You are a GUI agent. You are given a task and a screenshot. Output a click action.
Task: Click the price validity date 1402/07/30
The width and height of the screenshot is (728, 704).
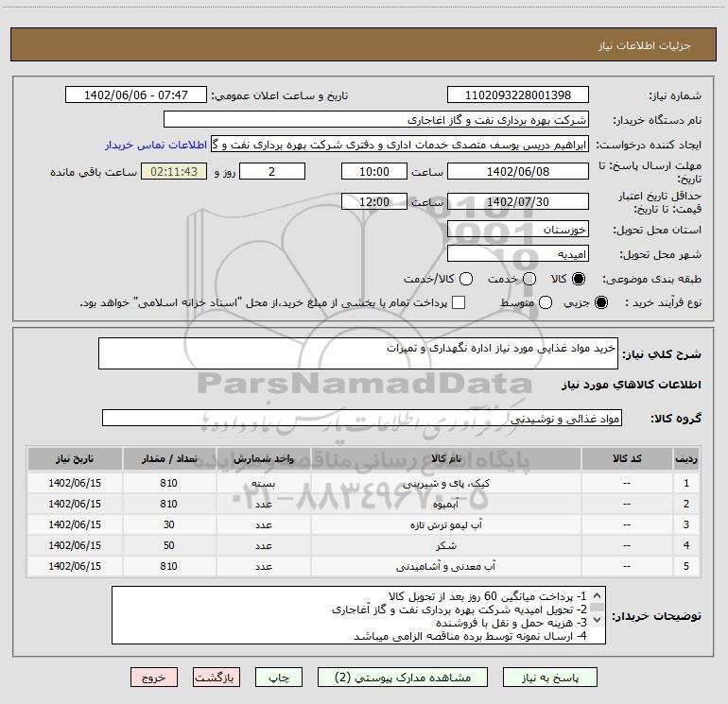point(518,201)
